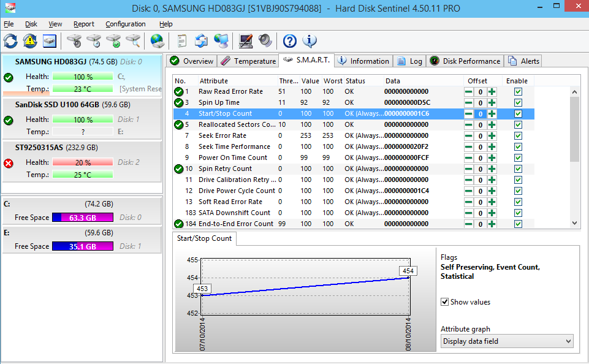Screen dimensions: 589x364
Task: Uncheck the Show values checkbox
Action: [x=445, y=302]
